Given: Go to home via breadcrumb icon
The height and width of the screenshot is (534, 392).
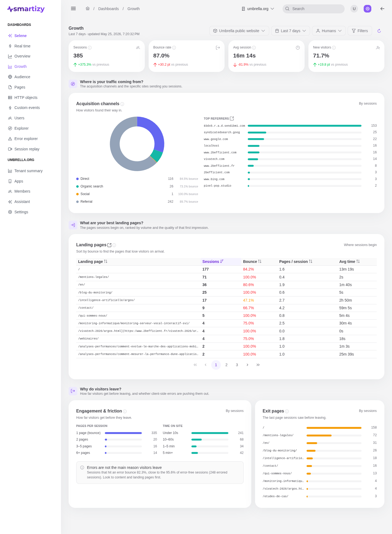Looking at the screenshot, I should pos(88,8).
